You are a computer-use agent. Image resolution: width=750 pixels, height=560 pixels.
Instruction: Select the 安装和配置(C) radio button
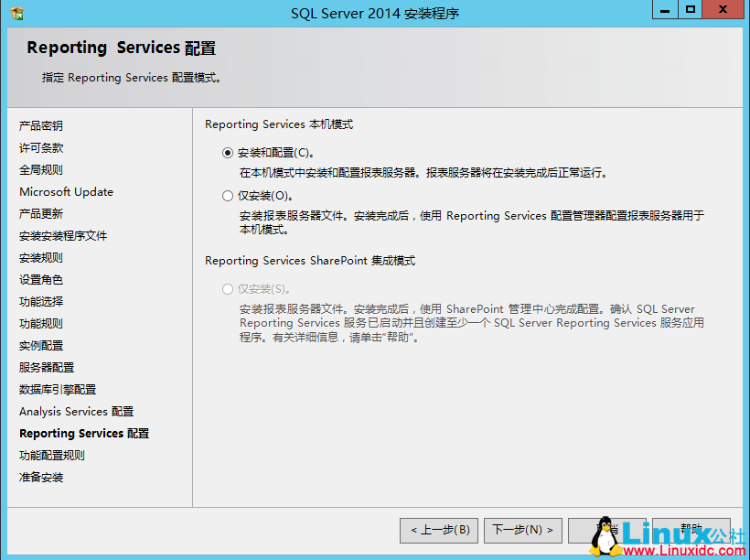coord(228,152)
